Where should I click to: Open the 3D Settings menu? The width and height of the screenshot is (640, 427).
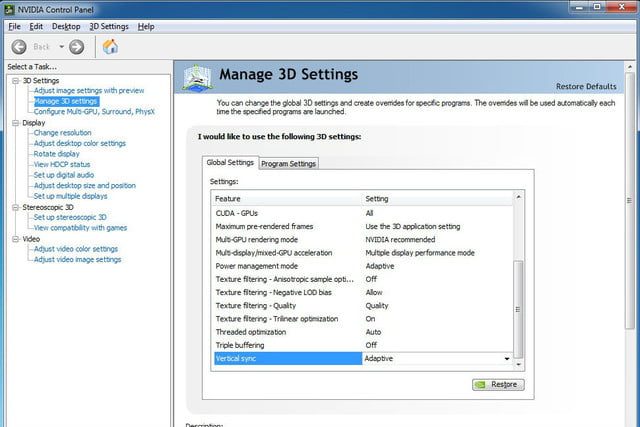[x=108, y=26]
